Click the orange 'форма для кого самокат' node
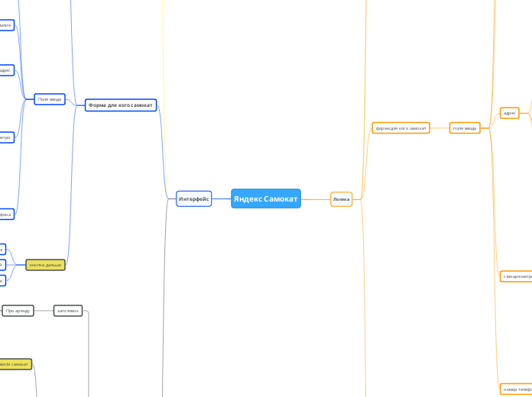Viewport: 532px width, 397px height. click(401, 127)
